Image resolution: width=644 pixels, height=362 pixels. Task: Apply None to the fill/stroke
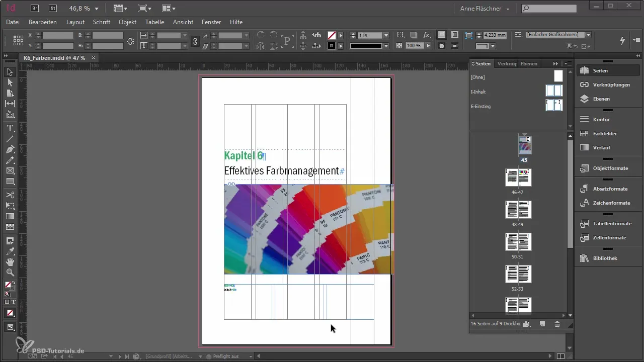pos(10,313)
